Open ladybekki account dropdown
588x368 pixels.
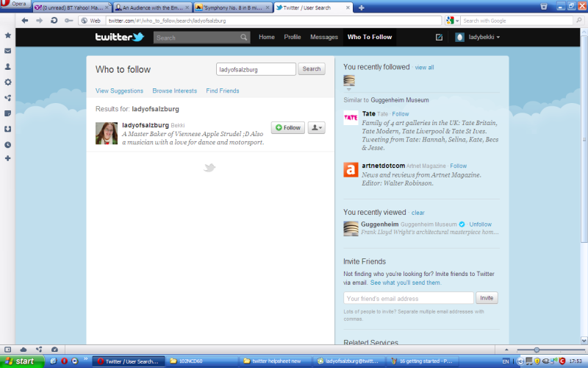tap(477, 38)
